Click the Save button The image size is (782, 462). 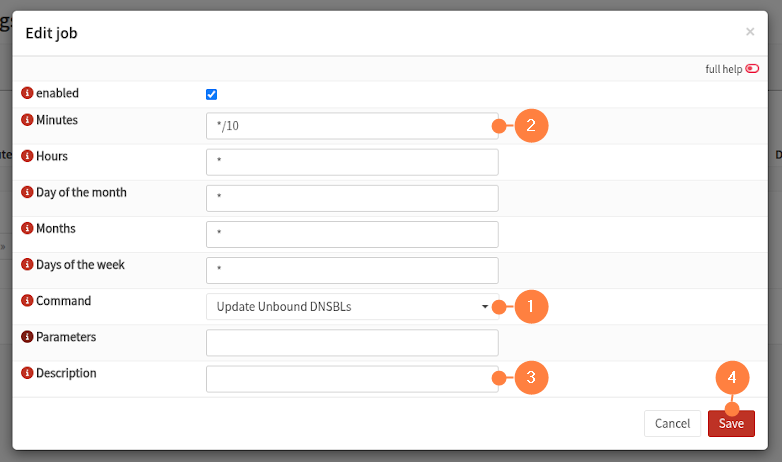point(731,424)
